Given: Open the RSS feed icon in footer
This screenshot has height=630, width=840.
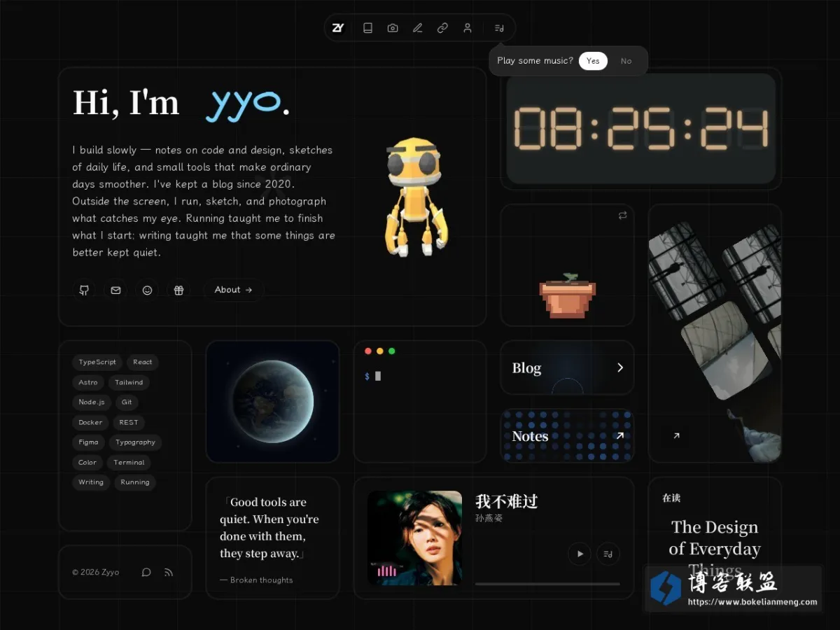Looking at the screenshot, I should 169,572.
